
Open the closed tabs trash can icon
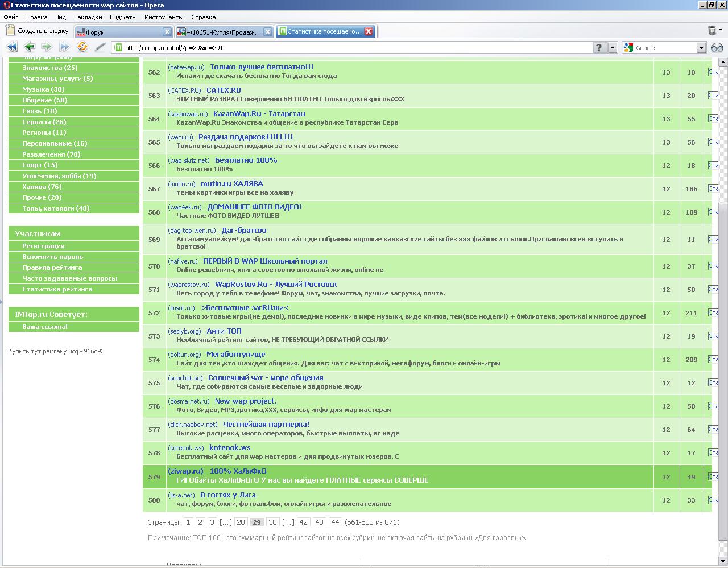pos(712,31)
